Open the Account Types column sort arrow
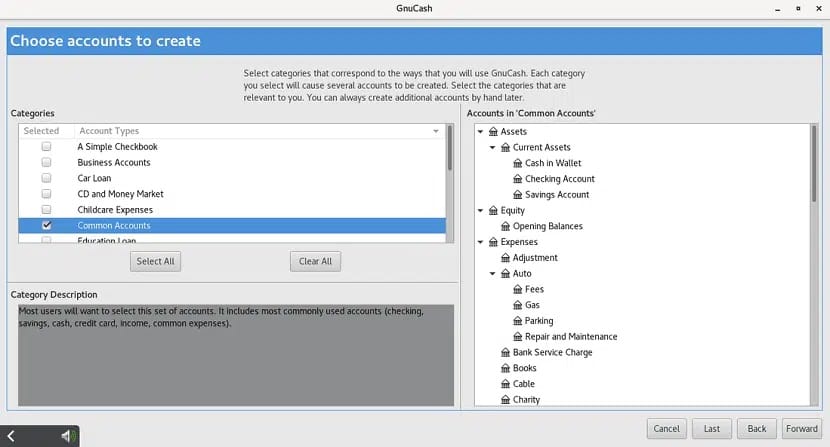Screen dimensions: 830x447 [436, 131]
